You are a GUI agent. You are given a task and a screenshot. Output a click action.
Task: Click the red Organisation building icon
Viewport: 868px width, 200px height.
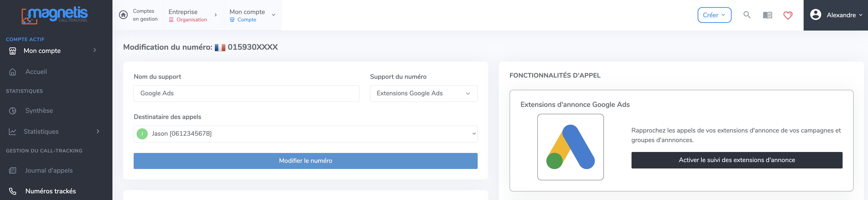coord(171,20)
